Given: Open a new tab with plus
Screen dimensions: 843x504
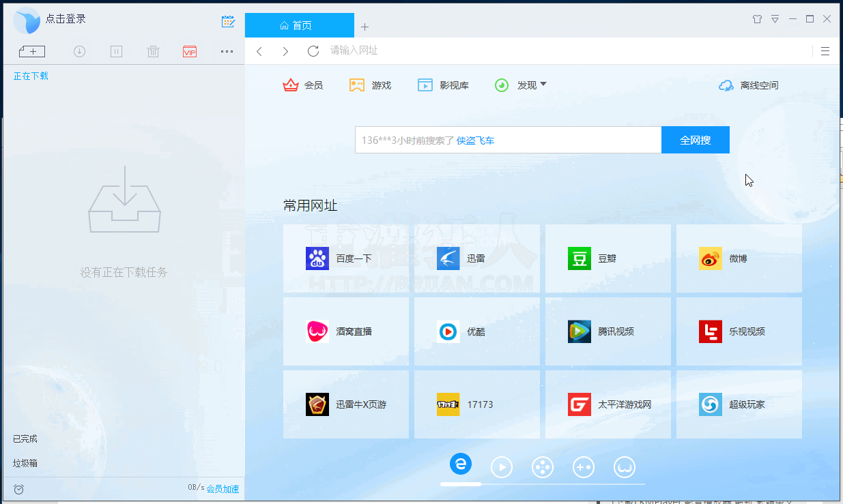Looking at the screenshot, I should click(365, 27).
